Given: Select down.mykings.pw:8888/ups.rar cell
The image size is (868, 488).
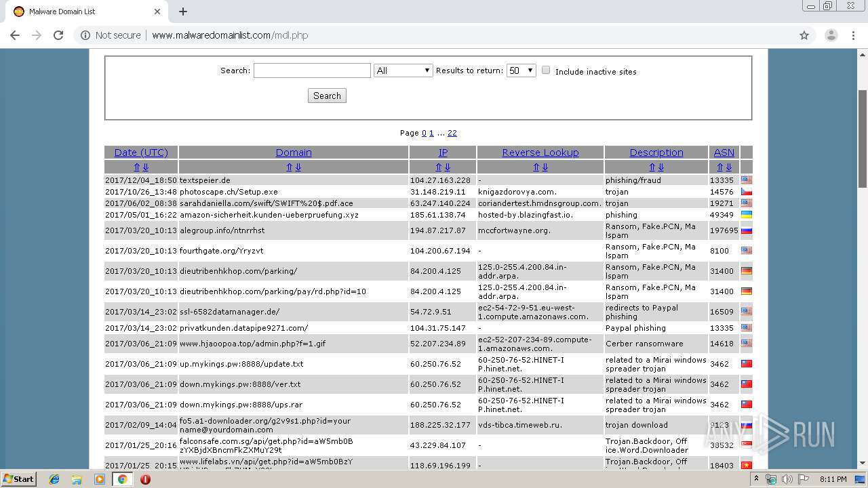Looking at the screenshot, I should tap(293, 405).
